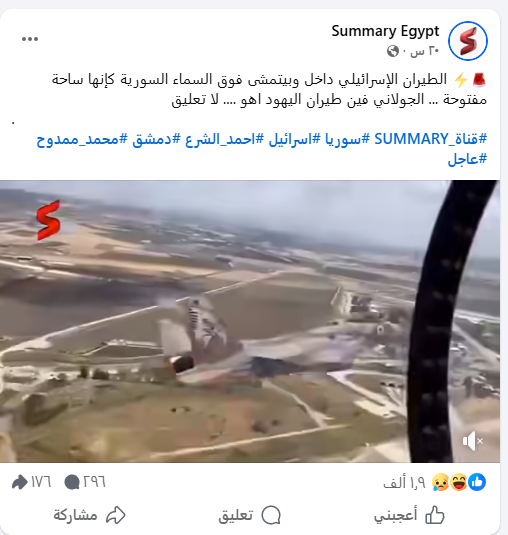Viewport: 508px width, 535px height.
Task: Open the #دمشق hashtag
Action: click(156, 139)
